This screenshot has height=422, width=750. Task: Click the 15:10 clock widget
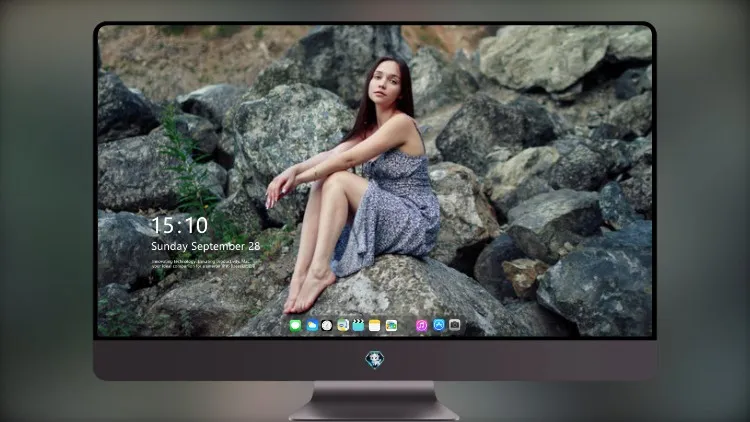coord(179,225)
